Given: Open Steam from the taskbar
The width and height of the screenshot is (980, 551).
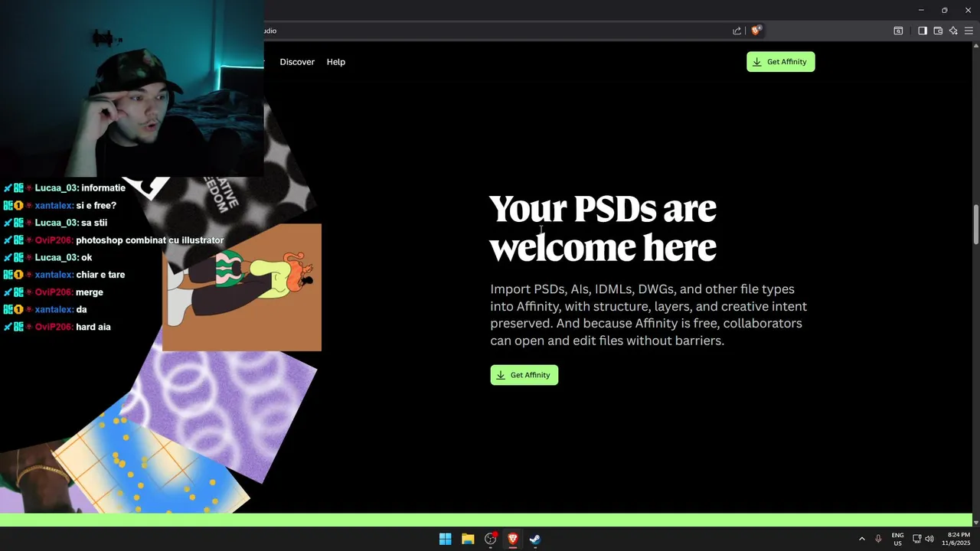Looking at the screenshot, I should [535, 539].
